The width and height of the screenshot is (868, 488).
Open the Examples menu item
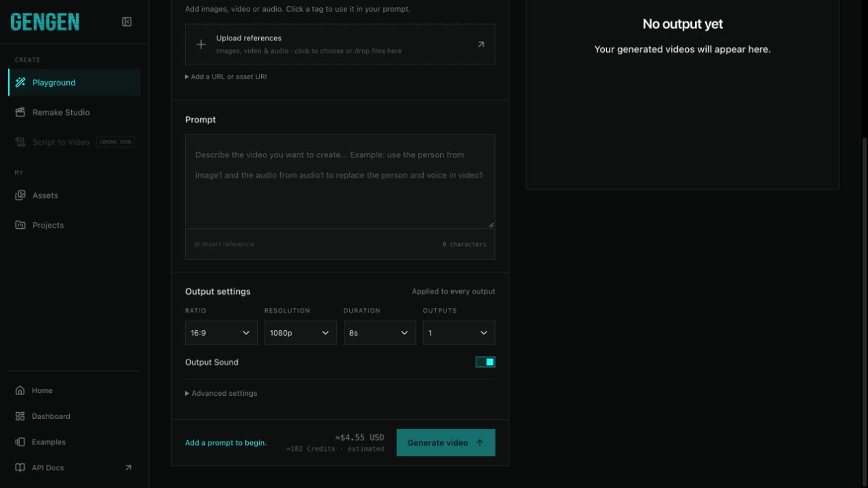pyautogui.click(x=74, y=442)
